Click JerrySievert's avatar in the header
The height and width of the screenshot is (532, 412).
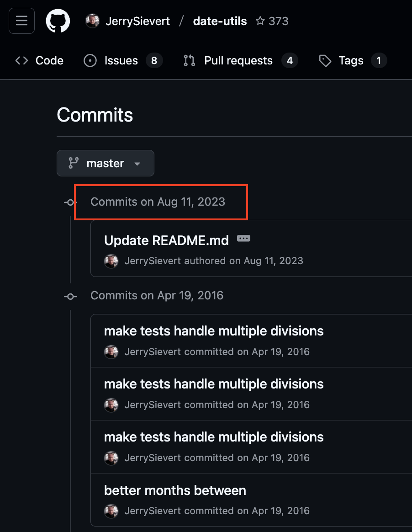[x=93, y=21]
